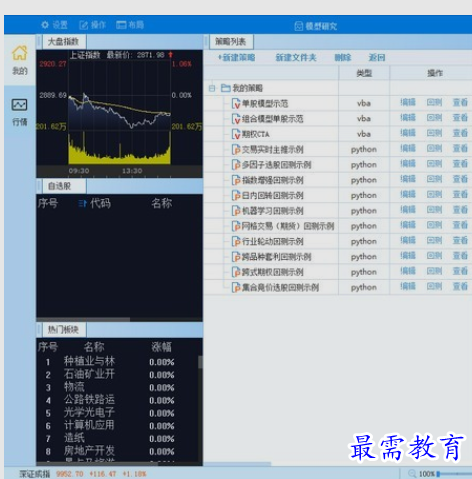Click the 返回 button
The width and height of the screenshot is (472, 479).
click(377, 58)
